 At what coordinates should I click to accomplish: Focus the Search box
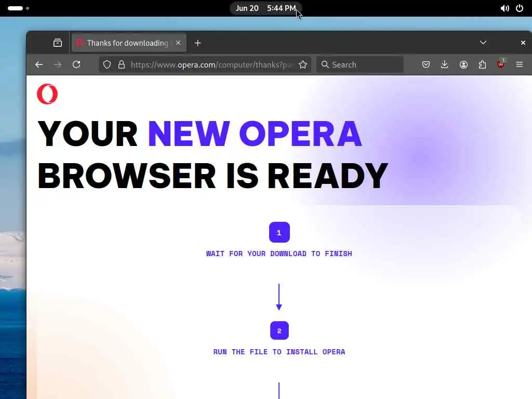360,64
